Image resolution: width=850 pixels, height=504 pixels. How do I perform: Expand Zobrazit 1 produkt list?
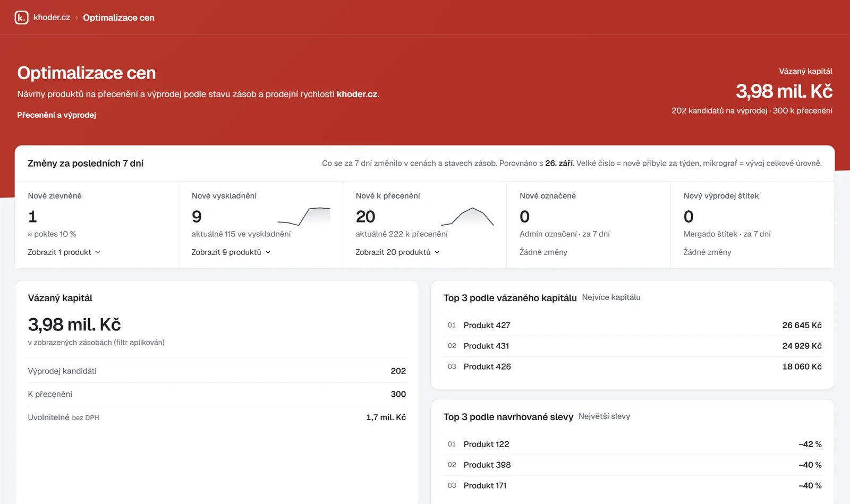click(64, 252)
